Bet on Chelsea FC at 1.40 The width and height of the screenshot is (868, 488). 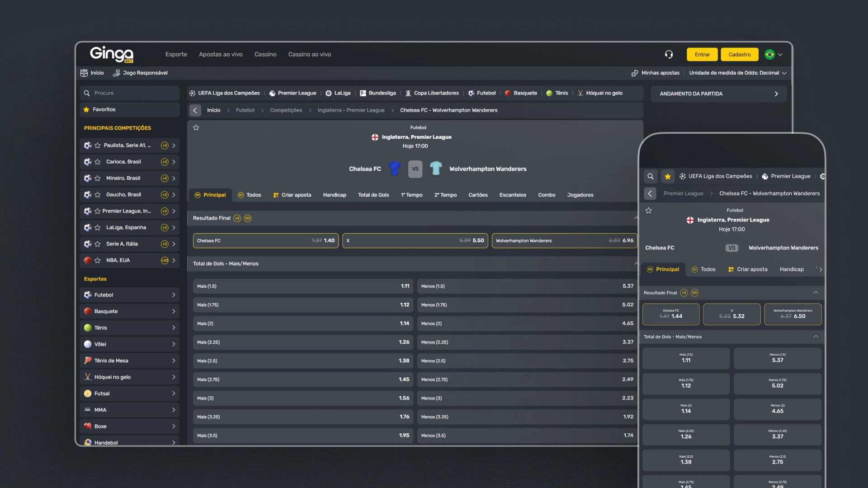[x=266, y=241]
